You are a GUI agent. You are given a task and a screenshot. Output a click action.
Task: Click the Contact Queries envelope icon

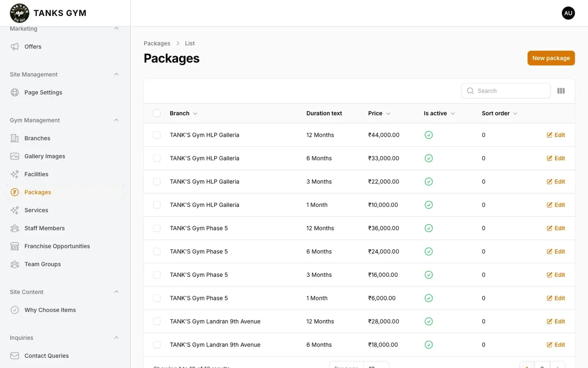pyautogui.click(x=15, y=356)
